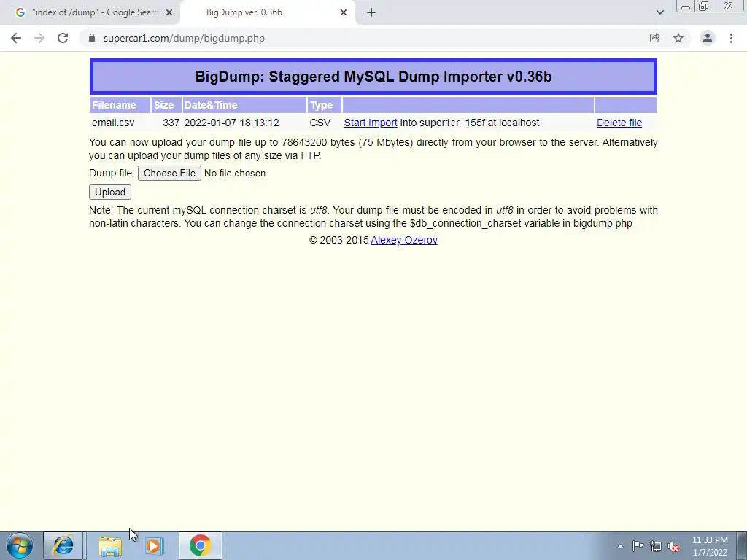The width and height of the screenshot is (747, 560).
Task: Click the "No file chosen" label
Action: pyautogui.click(x=235, y=174)
